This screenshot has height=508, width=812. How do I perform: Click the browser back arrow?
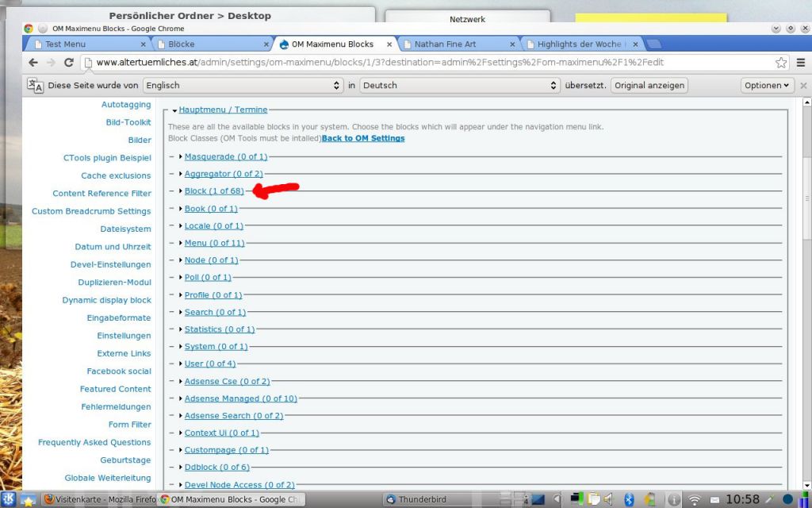click(x=33, y=63)
